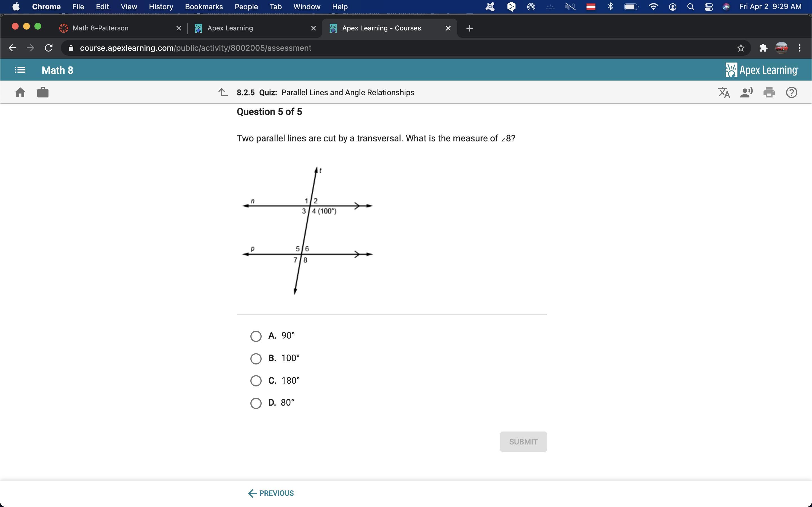Screen dimensions: 812x507
Task: Open the hamburger course menu
Action: point(20,70)
